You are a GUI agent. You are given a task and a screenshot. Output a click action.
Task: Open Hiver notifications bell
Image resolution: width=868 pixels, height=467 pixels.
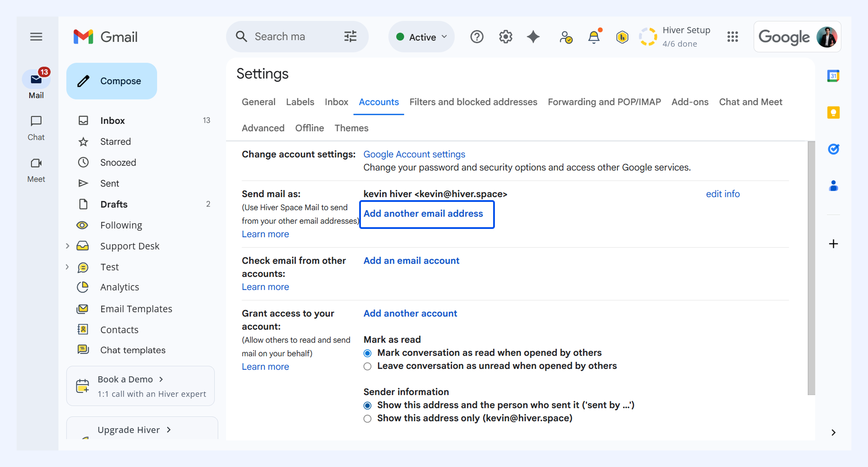click(594, 37)
